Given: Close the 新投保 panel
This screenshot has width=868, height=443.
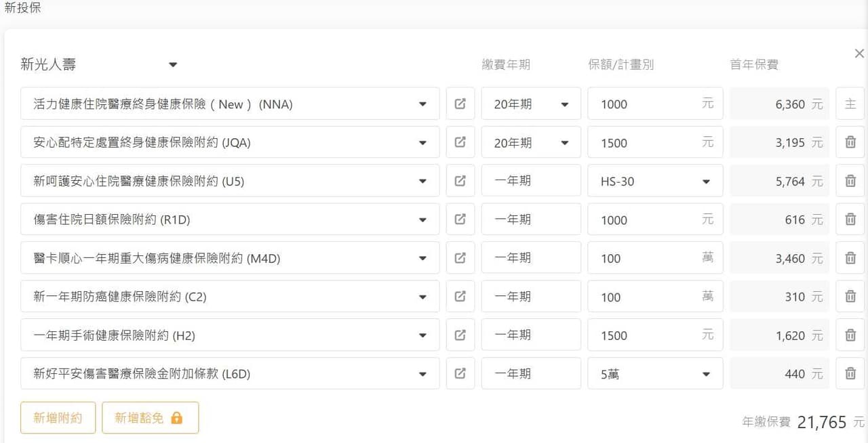Looking at the screenshot, I should pyautogui.click(x=859, y=54).
